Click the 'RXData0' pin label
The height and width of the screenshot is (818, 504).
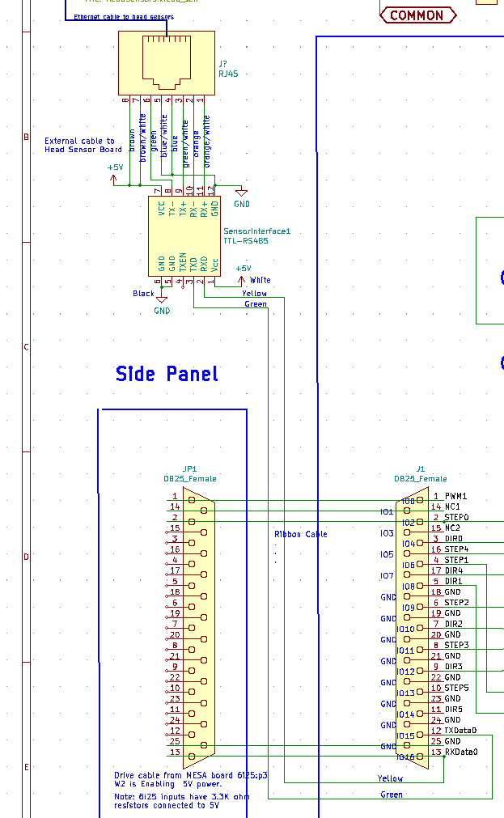461,752
